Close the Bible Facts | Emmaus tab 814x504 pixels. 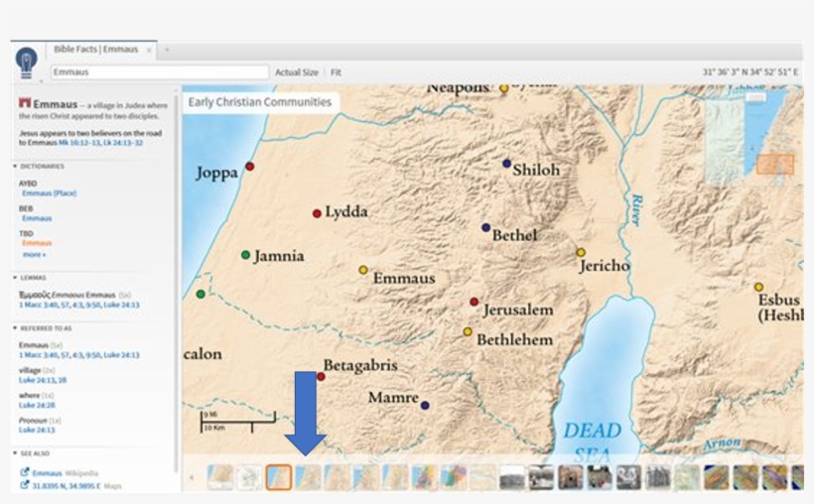(x=149, y=50)
